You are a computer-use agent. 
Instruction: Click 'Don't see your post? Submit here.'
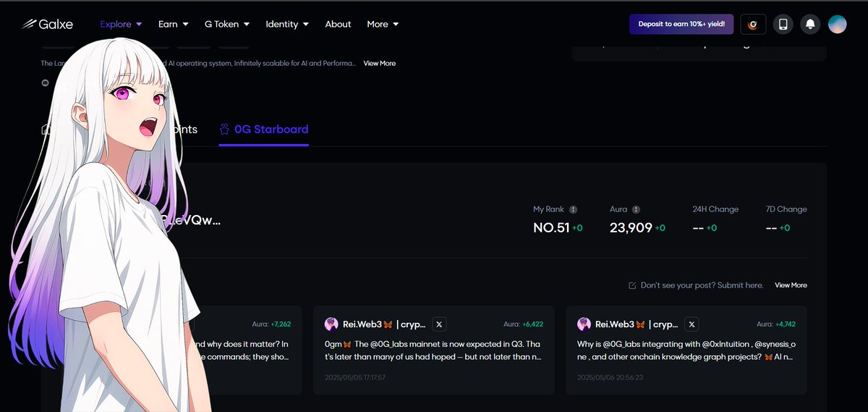[702, 285]
